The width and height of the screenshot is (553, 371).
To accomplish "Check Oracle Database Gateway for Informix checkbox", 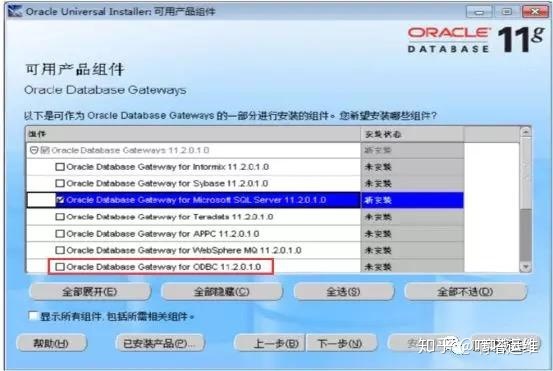I will 60,166.
